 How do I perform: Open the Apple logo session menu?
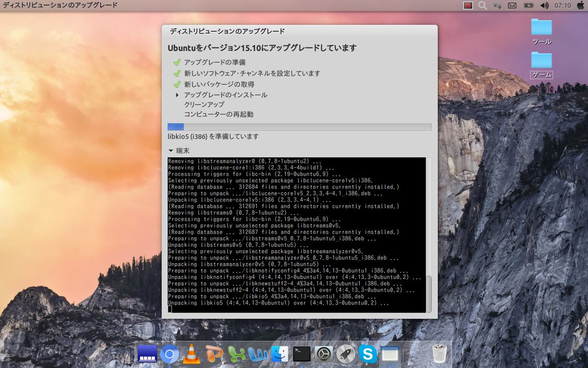[580, 5]
